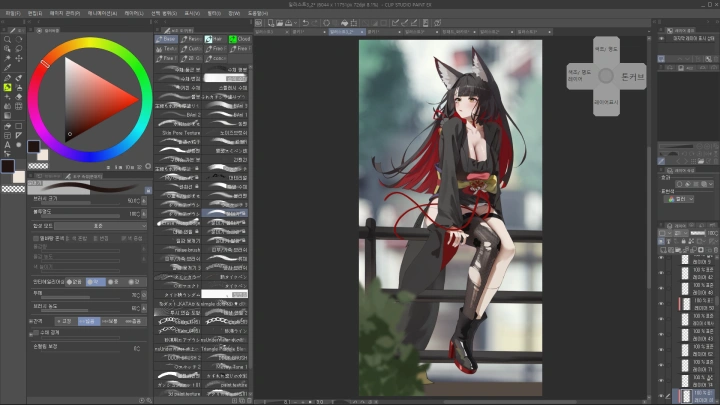Click the canvas vertical scrollbar
720x405 pixels.
pos(649,216)
